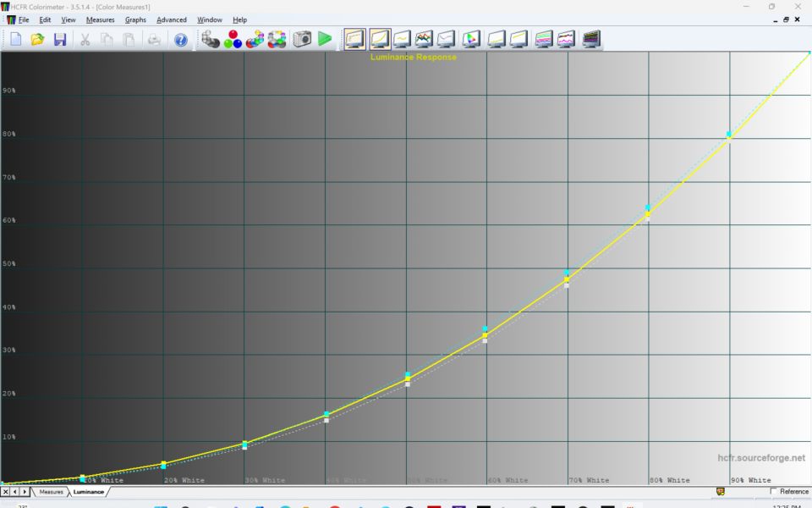Click the Copy toolbar icon

coord(107,40)
